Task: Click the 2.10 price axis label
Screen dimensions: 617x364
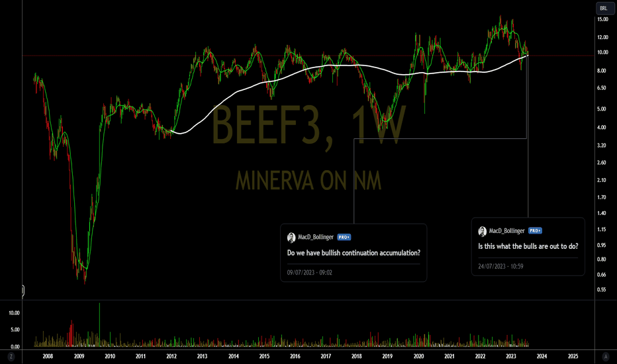Action: 602,180
